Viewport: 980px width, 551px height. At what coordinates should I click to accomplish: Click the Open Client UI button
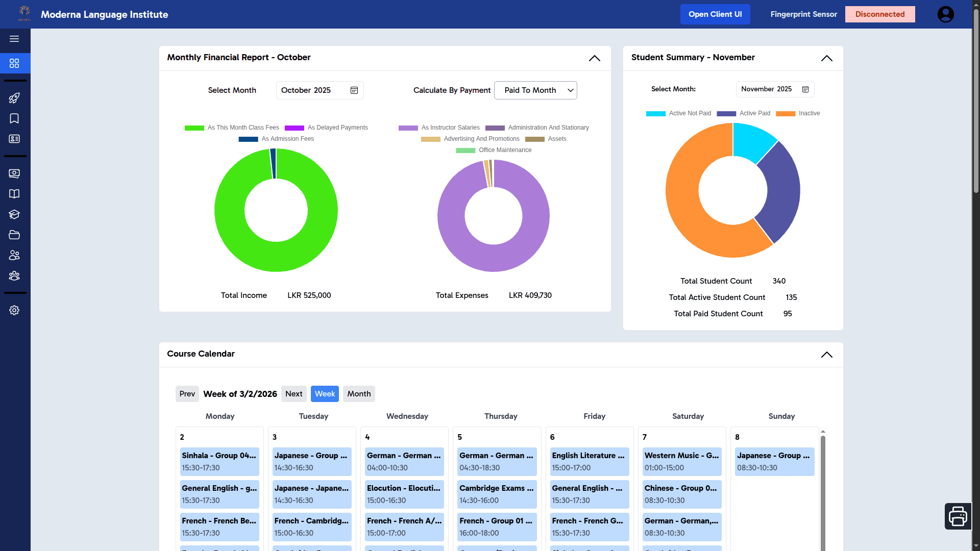click(715, 14)
